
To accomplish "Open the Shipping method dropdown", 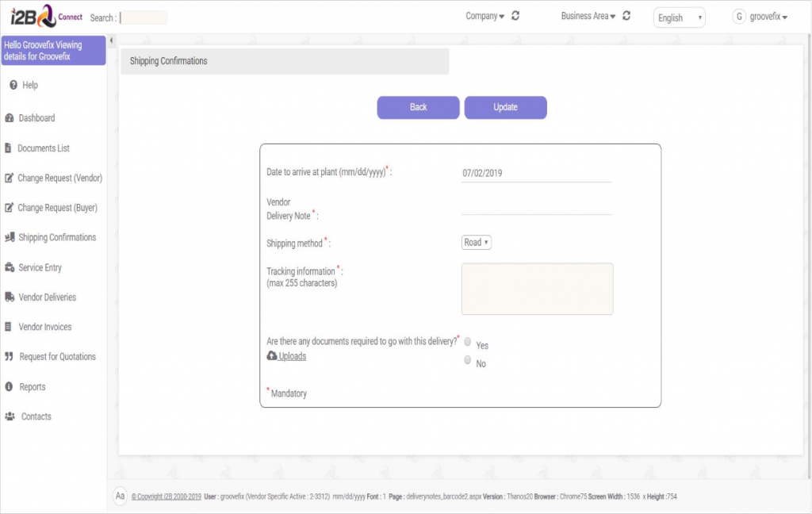I will click(x=476, y=243).
